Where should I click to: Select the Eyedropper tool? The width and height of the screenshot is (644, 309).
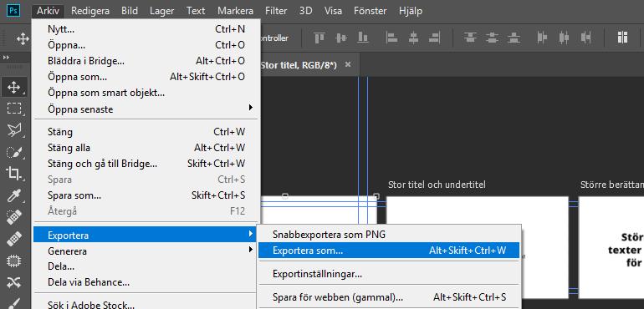[14, 195]
